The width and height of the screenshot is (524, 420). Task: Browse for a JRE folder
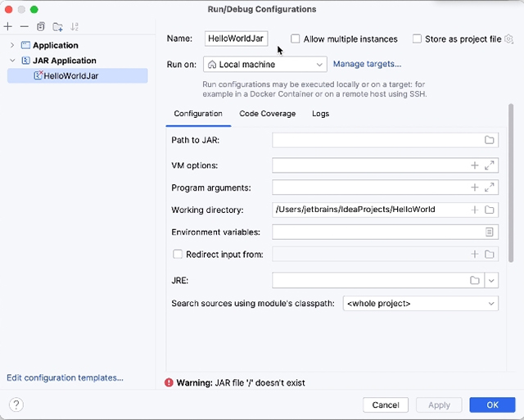tap(475, 280)
